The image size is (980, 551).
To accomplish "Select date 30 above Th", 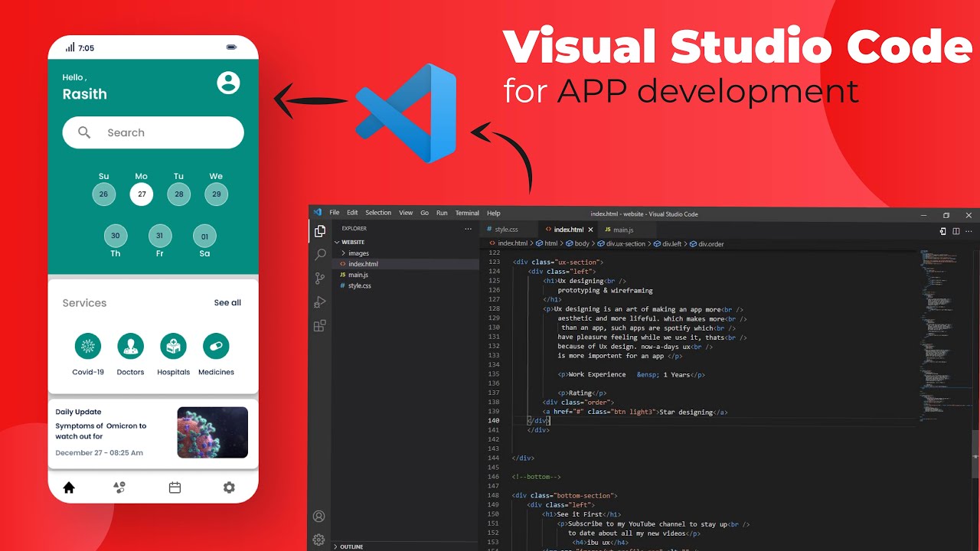I will 116,236.
